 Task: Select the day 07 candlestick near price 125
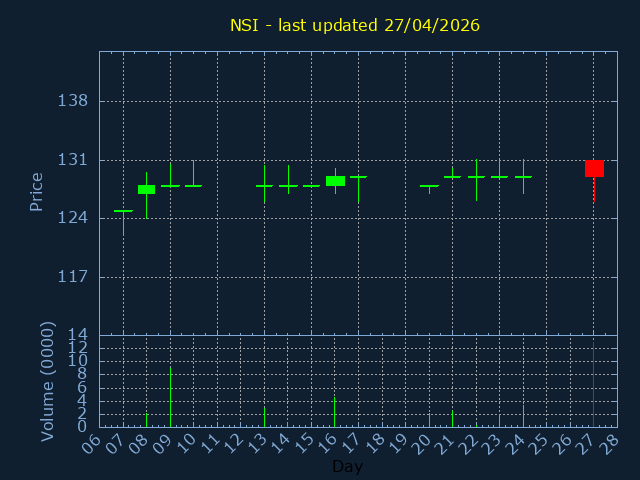click(123, 211)
